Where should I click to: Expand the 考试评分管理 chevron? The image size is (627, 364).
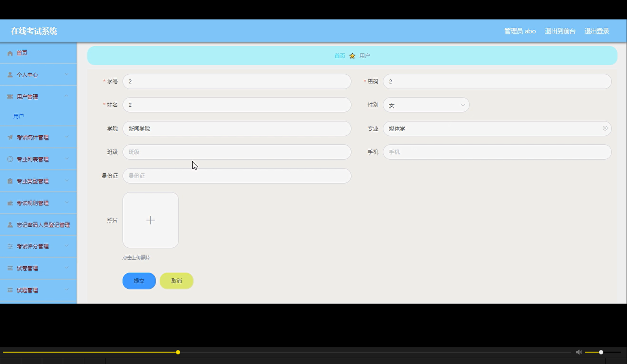(67, 246)
